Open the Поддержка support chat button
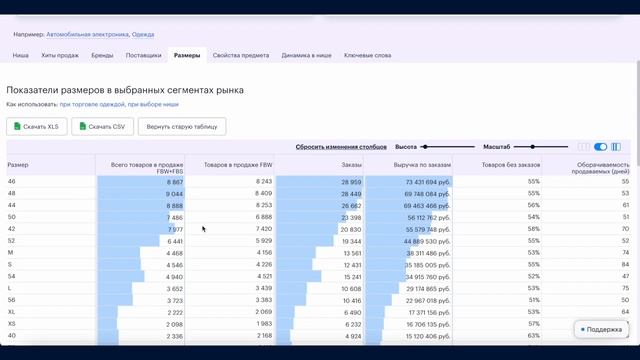Image resolution: width=640 pixels, height=360 pixels. click(x=601, y=329)
